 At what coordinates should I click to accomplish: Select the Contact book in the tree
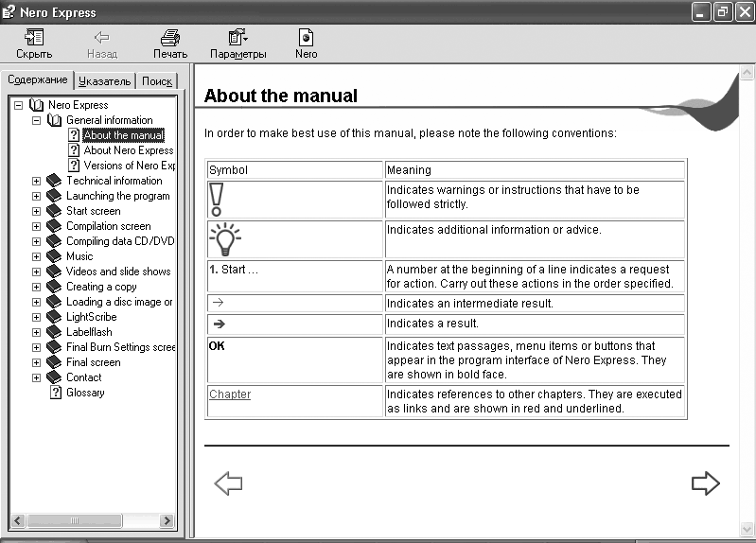click(x=83, y=377)
